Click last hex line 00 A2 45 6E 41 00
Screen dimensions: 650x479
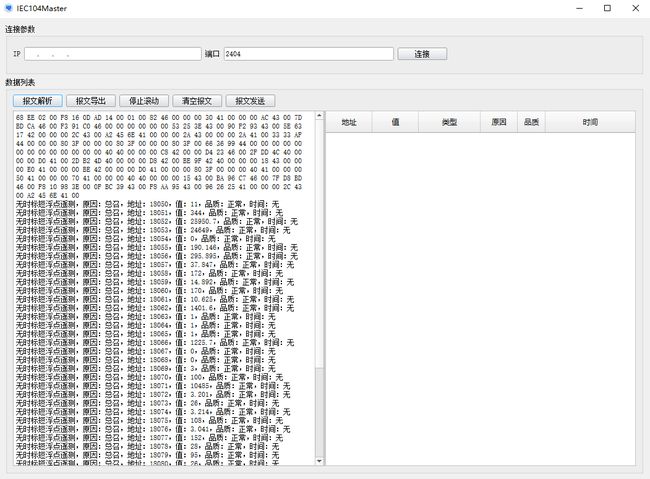pos(48,195)
